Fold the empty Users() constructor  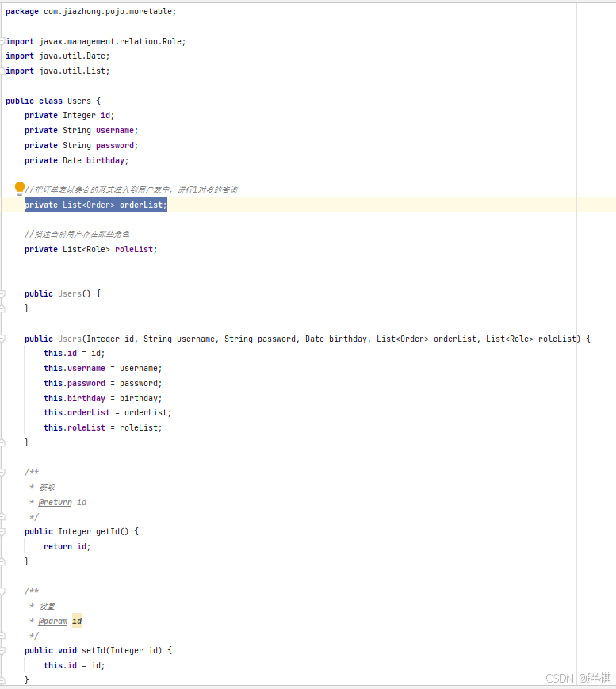[x=2, y=293]
